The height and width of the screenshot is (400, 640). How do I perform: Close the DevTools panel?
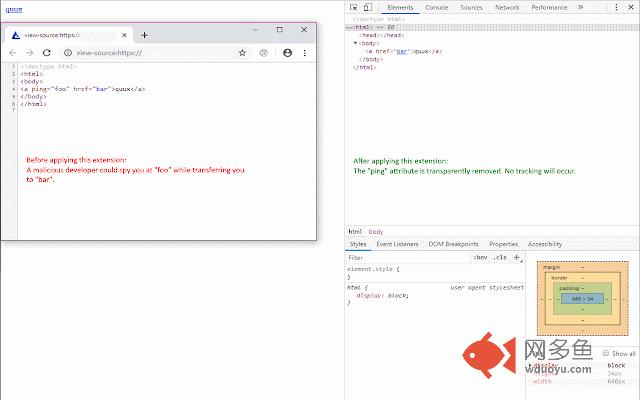point(631,7)
